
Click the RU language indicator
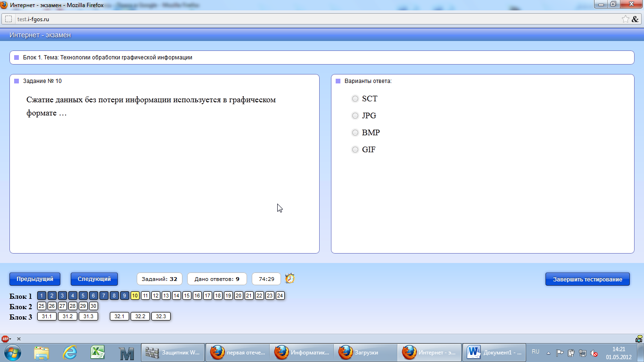click(x=536, y=352)
